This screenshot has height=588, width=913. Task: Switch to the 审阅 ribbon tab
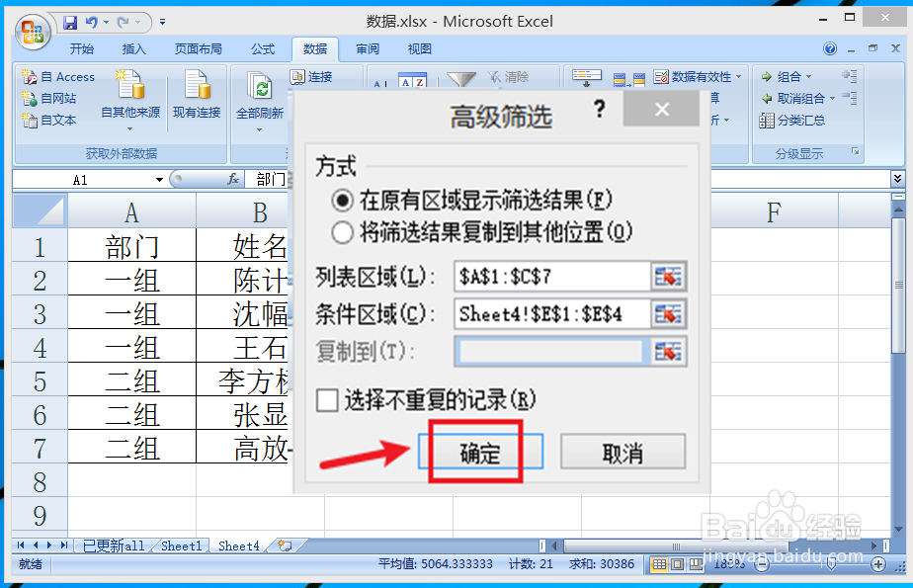(x=367, y=49)
